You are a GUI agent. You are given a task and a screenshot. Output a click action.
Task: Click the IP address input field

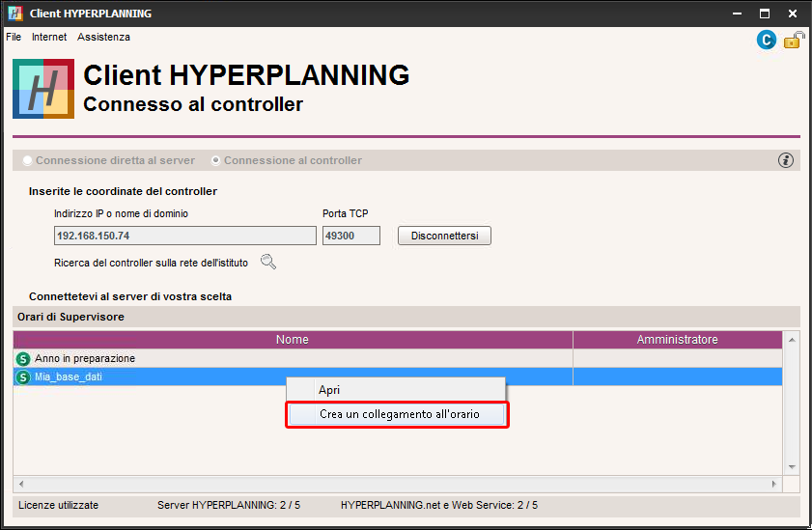click(x=184, y=236)
